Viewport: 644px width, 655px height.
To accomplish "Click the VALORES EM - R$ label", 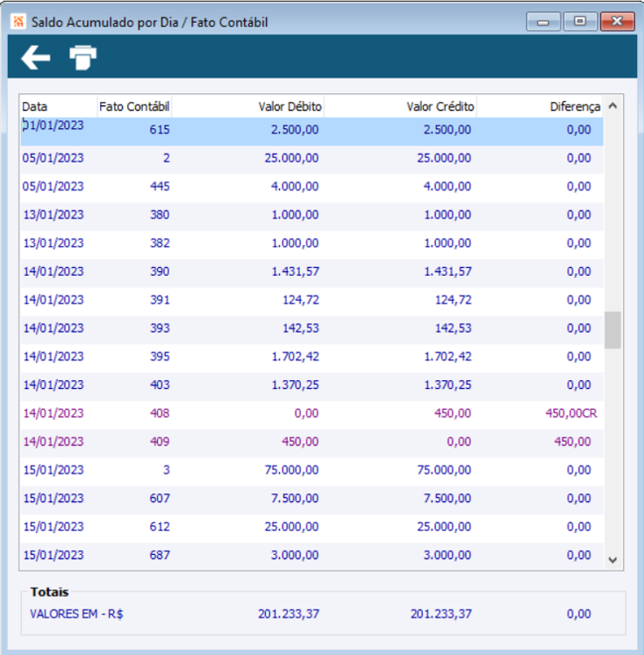I will [76, 614].
